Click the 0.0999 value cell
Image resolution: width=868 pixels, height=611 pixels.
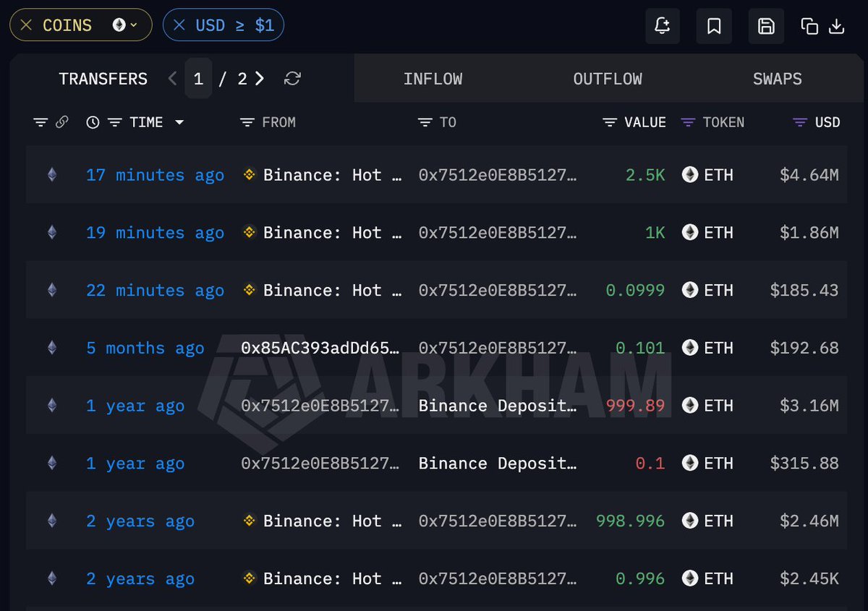click(x=635, y=291)
